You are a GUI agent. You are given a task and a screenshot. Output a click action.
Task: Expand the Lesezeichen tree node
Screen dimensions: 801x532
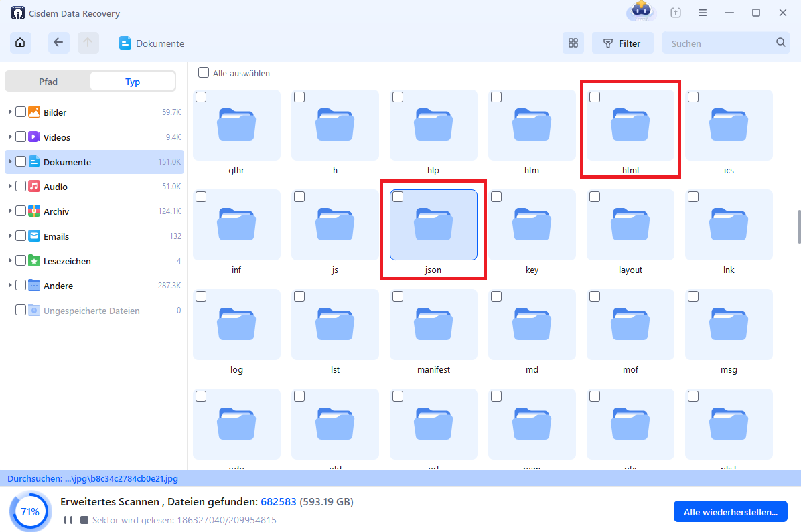tap(9, 260)
